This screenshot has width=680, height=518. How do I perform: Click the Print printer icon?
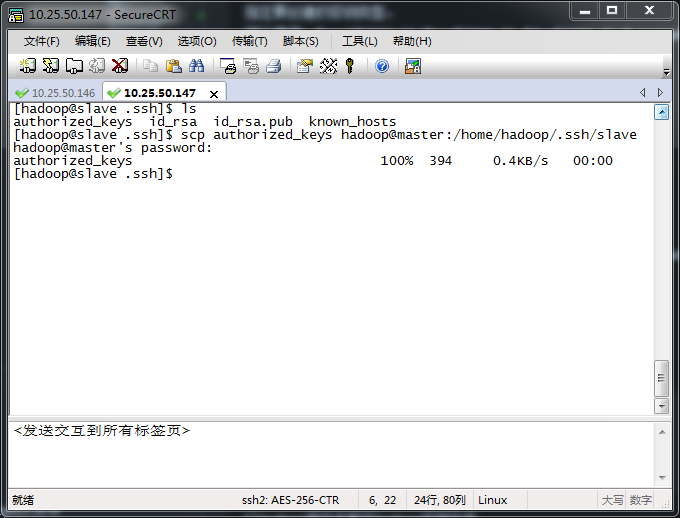pos(273,66)
